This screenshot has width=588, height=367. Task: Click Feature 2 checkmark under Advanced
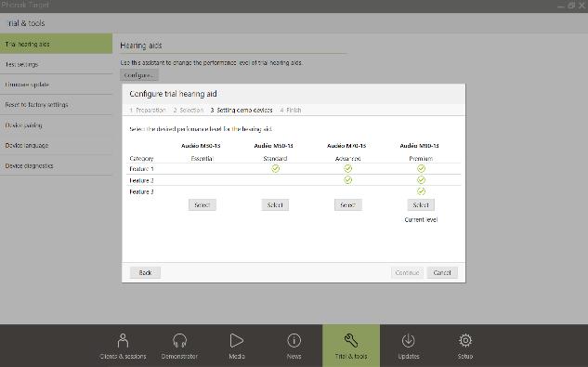(x=348, y=180)
